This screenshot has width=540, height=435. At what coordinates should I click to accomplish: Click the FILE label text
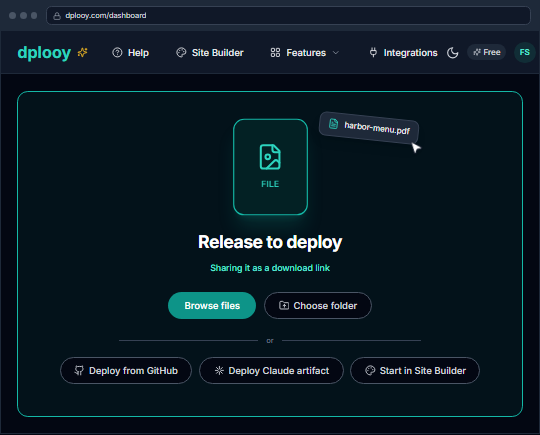point(270,184)
